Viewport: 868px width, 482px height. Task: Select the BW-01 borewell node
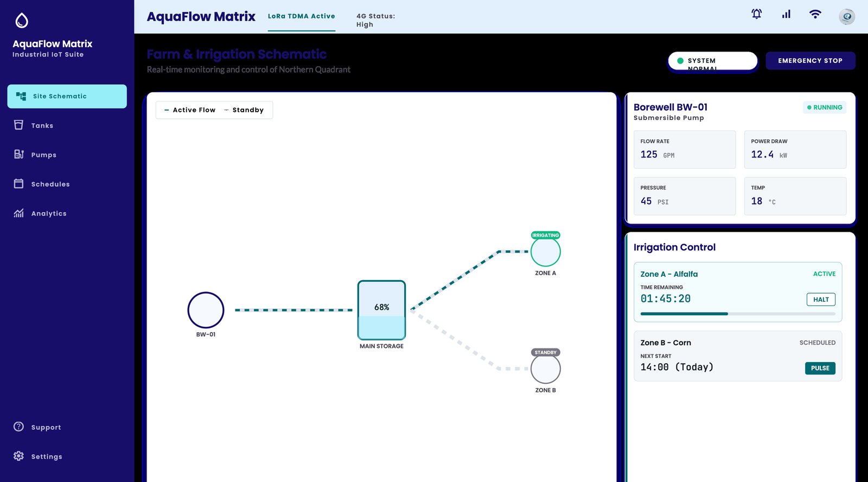coord(206,310)
